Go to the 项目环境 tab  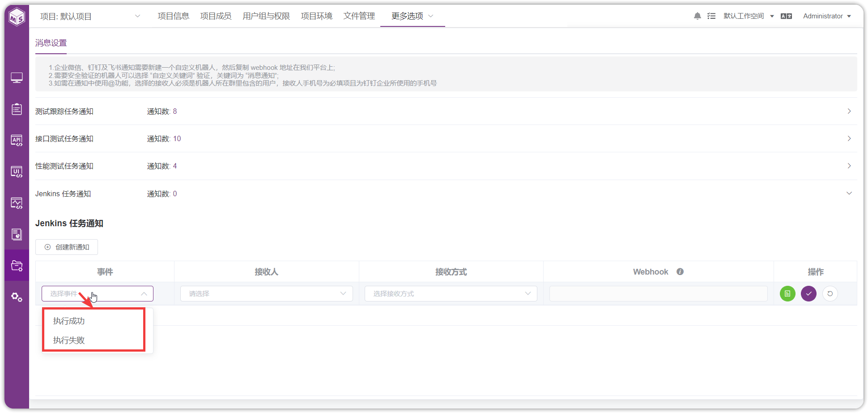pos(317,16)
